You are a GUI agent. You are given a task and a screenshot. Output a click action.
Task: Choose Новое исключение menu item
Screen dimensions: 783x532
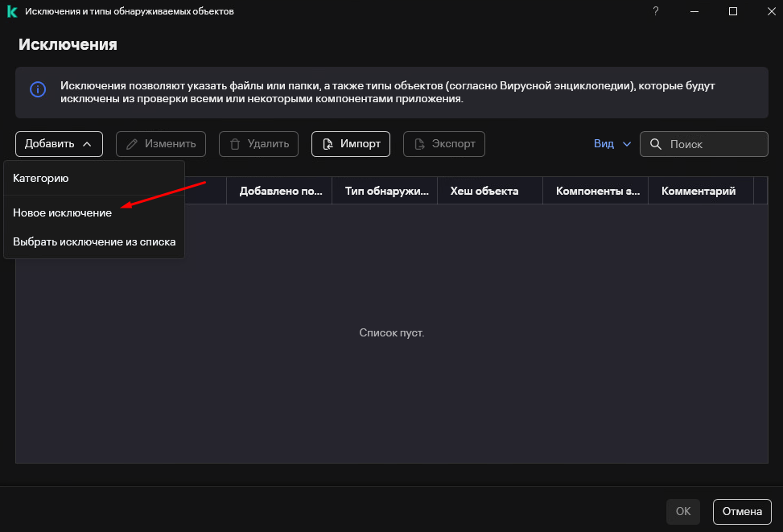(x=62, y=212)
